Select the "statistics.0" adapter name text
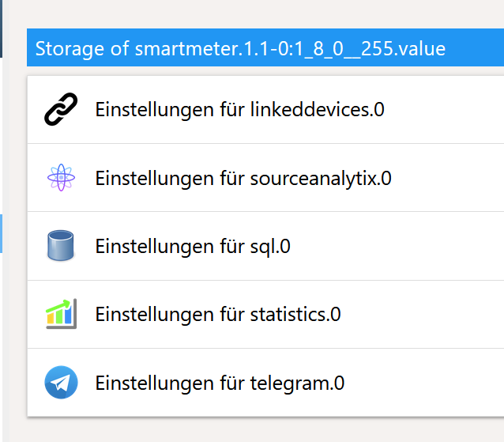504x442 pixels. [294, 314]
